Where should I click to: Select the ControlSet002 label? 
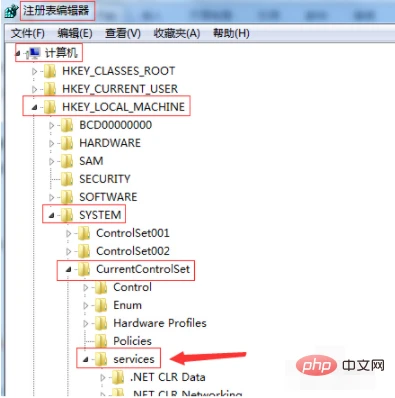(133, 251)
